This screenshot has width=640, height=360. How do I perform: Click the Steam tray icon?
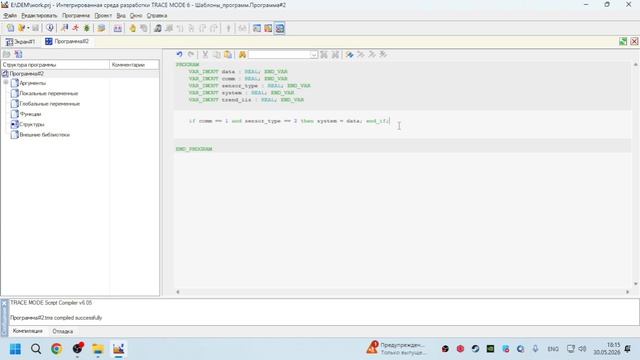click(475, 349)
